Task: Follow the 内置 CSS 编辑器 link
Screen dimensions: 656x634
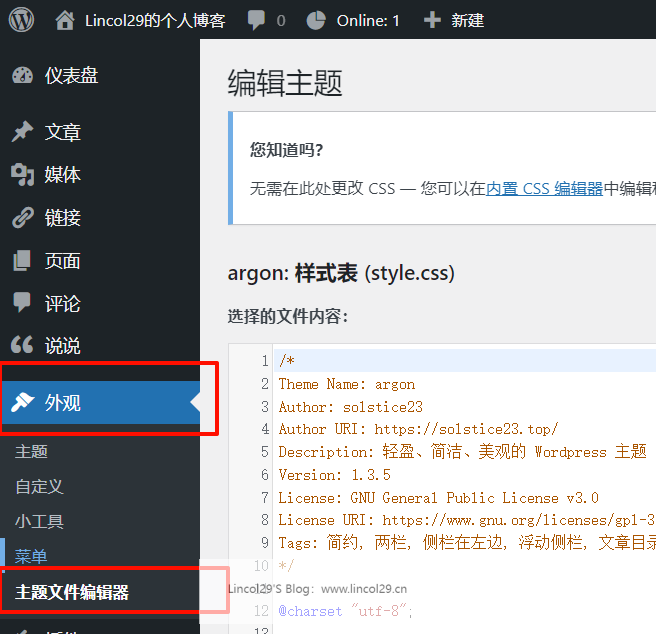Action: click(x=544, y=188)
